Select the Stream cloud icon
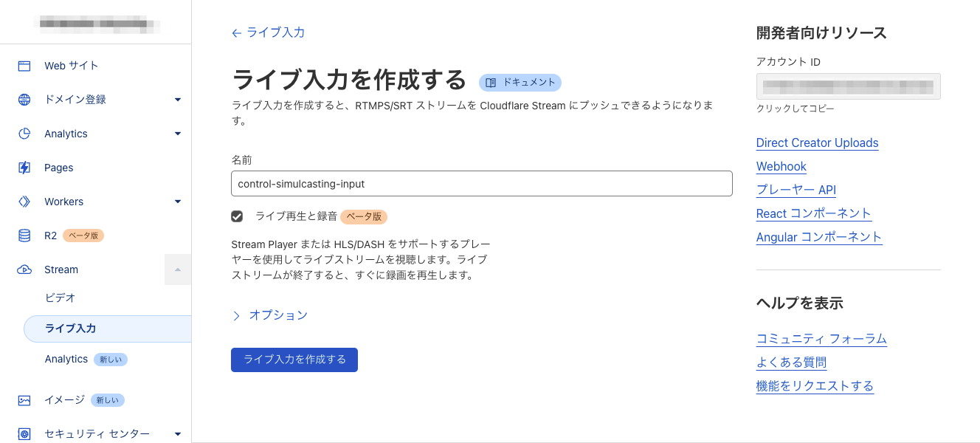Viewport: 980px width, 443px height. 24,269
